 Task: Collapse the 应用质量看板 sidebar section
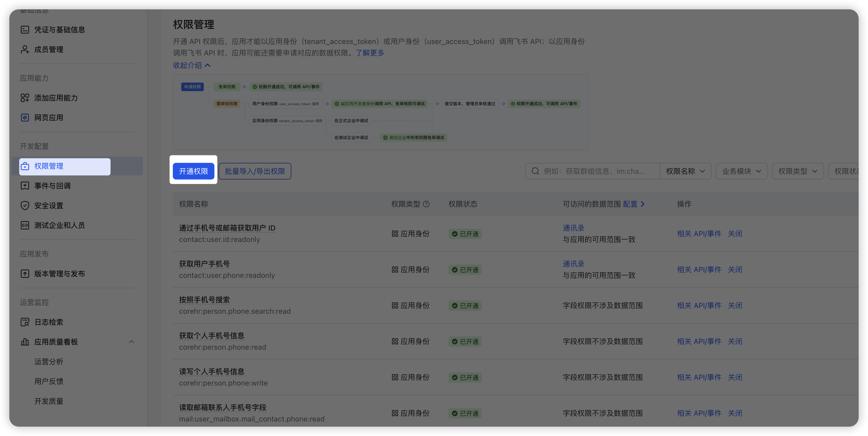[x=131, y=342]
